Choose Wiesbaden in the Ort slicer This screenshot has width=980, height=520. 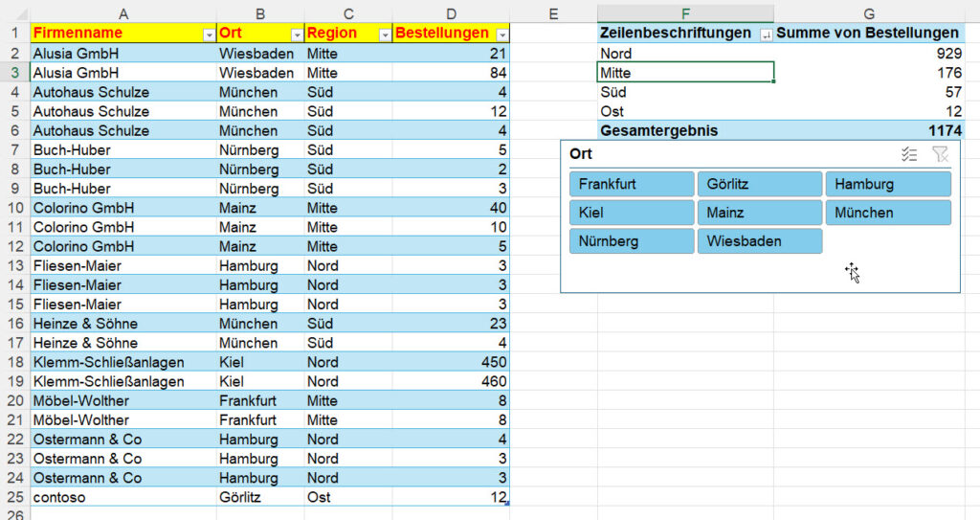(759, 241)
